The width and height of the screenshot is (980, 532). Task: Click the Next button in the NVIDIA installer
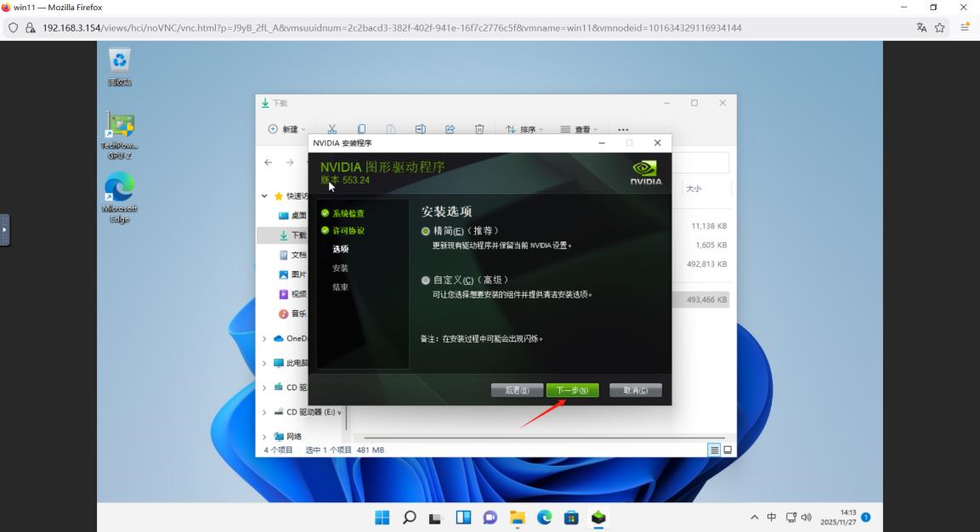click(x=573, y=390)
